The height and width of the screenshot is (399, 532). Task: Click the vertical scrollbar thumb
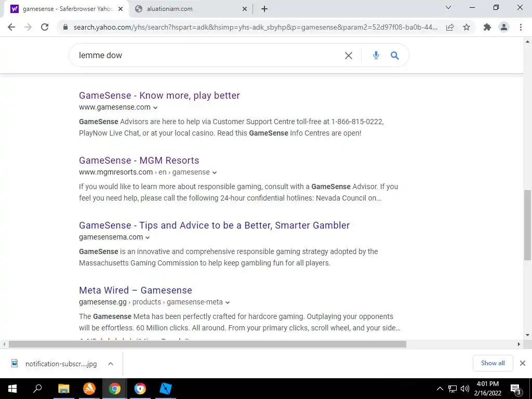click(527, 225)
